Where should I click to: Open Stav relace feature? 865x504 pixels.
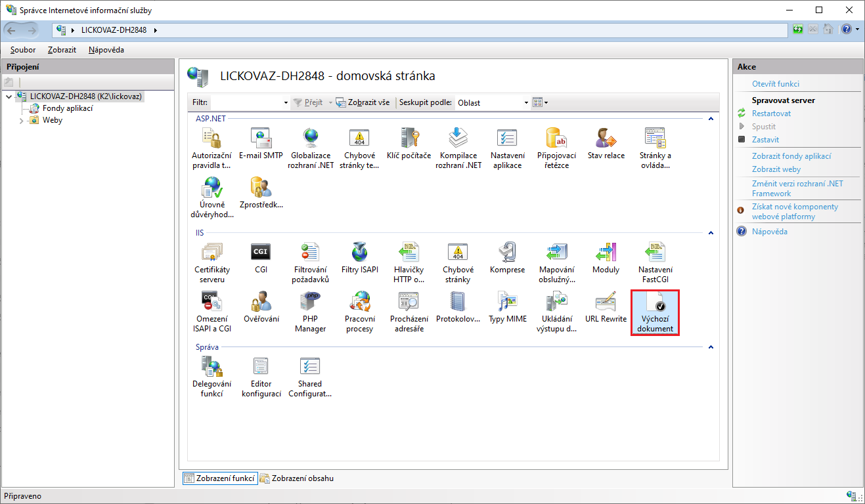606,144
